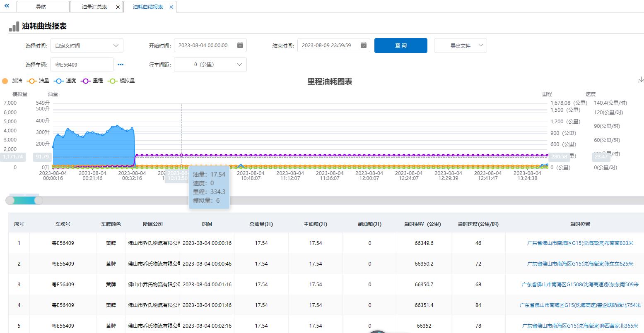This screenshot has height=333, width=644.
Task: Collapse sidebar with double-chevron icon
Action: 7,6
